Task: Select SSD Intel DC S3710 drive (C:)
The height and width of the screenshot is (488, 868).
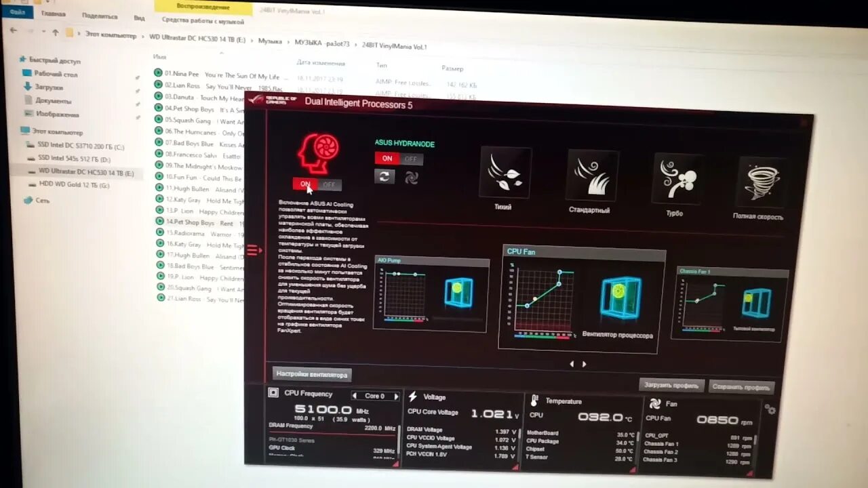Action: (76, 146)
